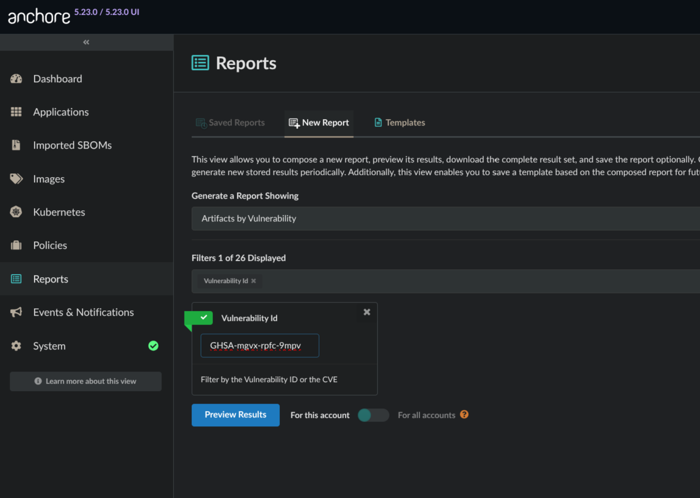Toggle the green Vulnerability Id filter checkmark

coord(203,318)
